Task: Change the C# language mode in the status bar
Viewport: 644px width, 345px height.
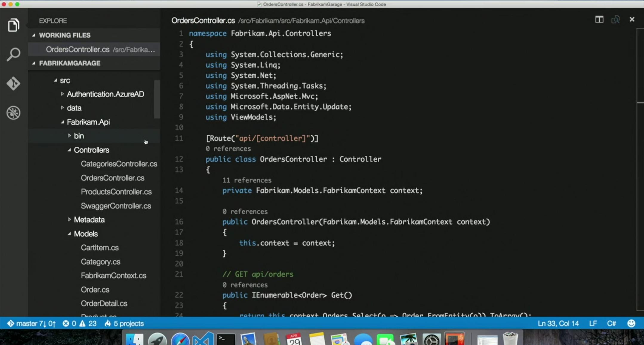Action: [x=611, y=323]
